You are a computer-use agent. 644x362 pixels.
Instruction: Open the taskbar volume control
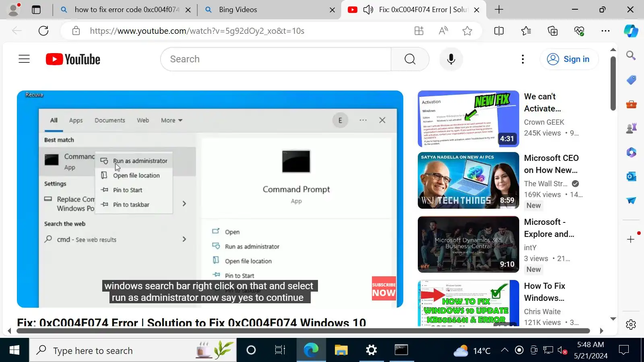(562, 350)
